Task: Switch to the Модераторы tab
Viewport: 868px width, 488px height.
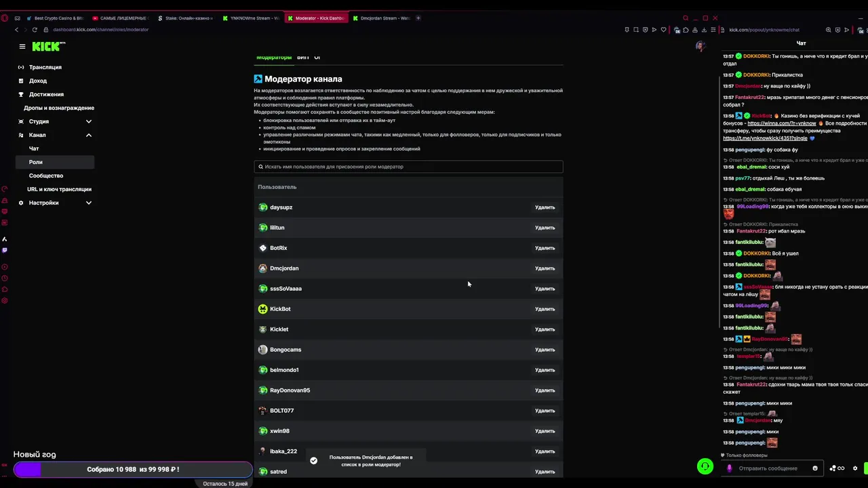Action: pyautogui.click(x=274, y=58)
